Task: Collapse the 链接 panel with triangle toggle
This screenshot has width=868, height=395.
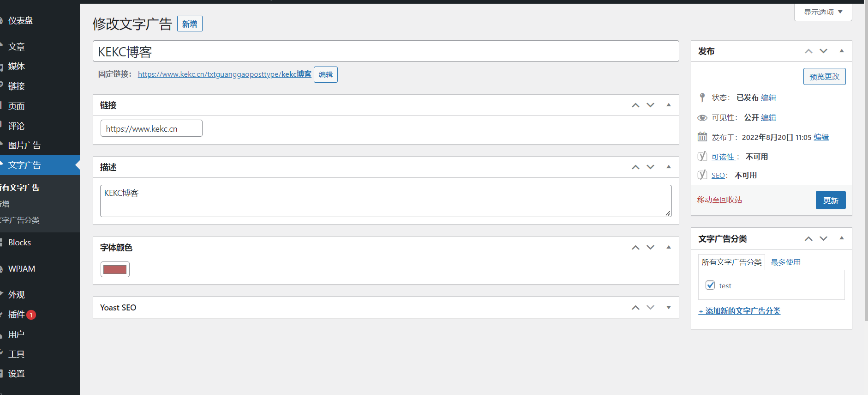Action: [x=668, y=105]
